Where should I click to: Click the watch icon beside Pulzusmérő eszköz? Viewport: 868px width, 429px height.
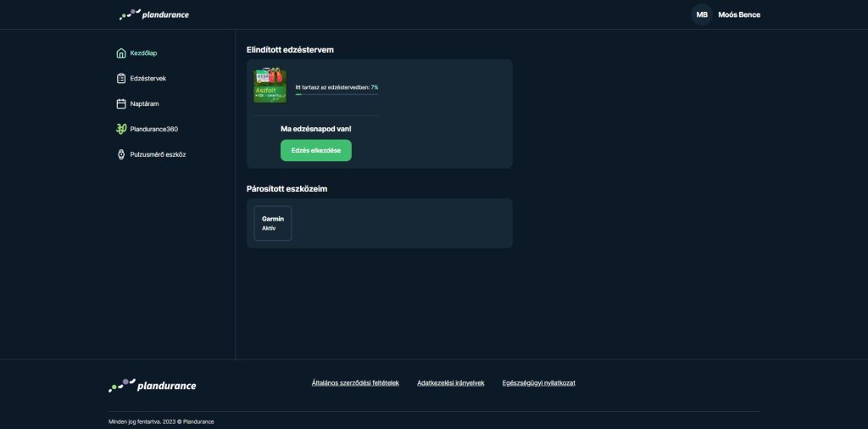click(121, 155)
